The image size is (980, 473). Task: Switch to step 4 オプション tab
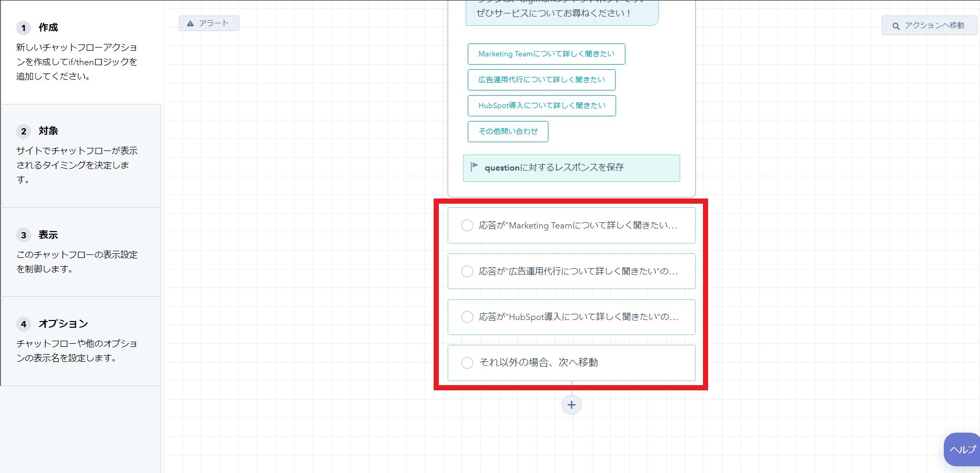[81, 341]
